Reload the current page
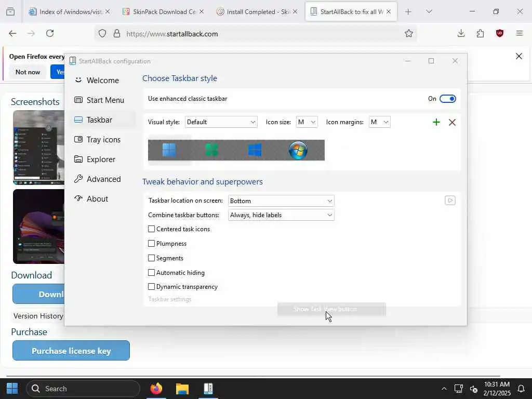 [50, 33]
